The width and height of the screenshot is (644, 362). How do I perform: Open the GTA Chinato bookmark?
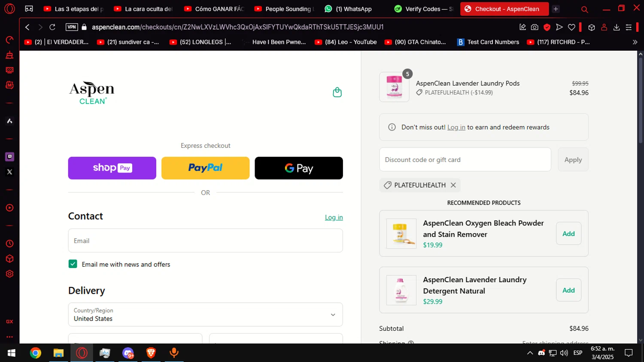coord(415,42)
